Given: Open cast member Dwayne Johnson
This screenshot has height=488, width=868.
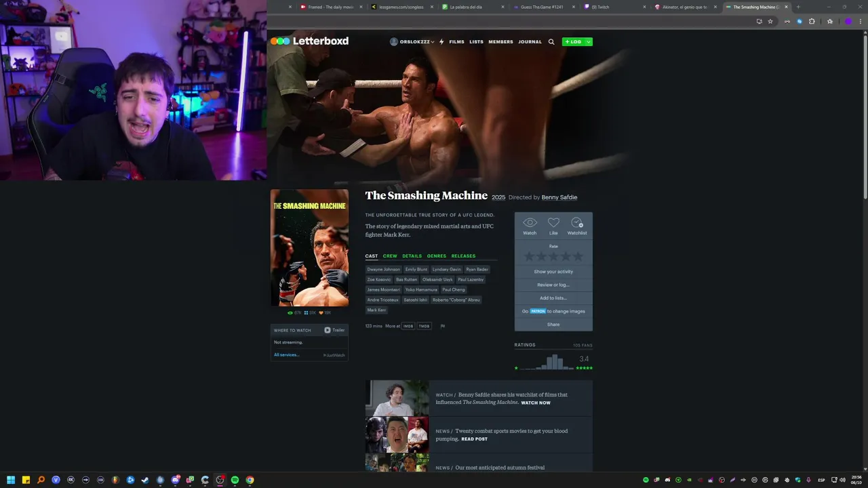Looking at the screenshot, I should click(384, 269).
